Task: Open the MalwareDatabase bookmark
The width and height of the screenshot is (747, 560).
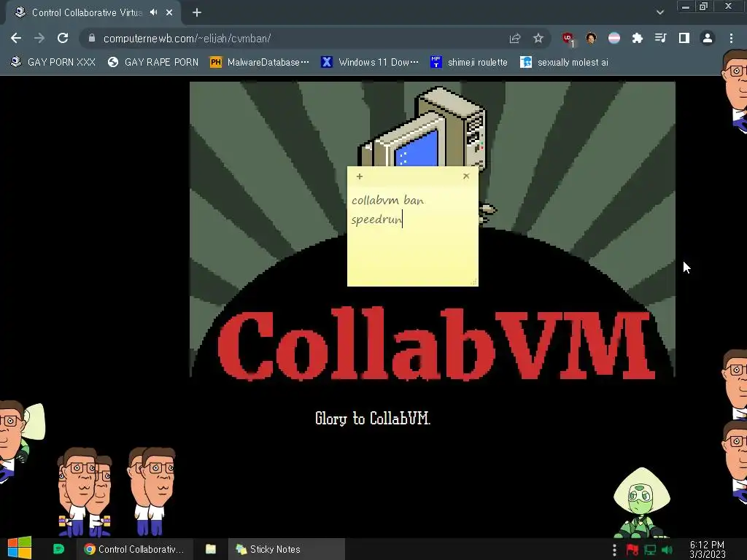Action: (260, 62)
